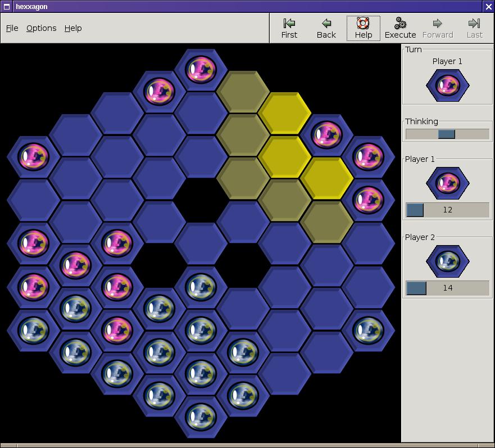The width and height of the screenshot is (495, 448).
Task: Open the Options menu
Action: pos(42,28)
